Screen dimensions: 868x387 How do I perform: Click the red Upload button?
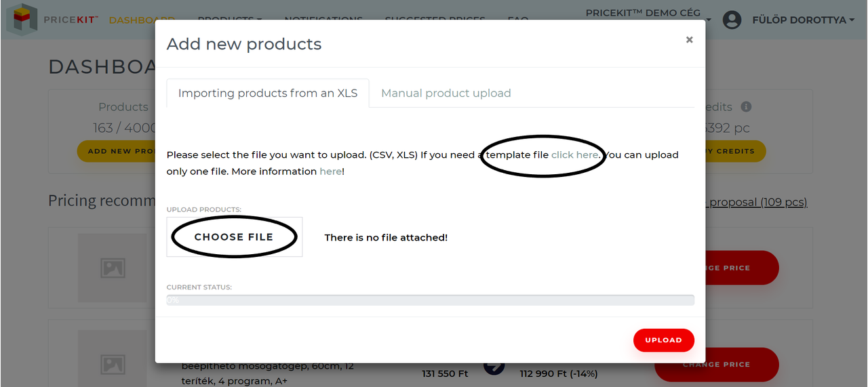[663, 340]
